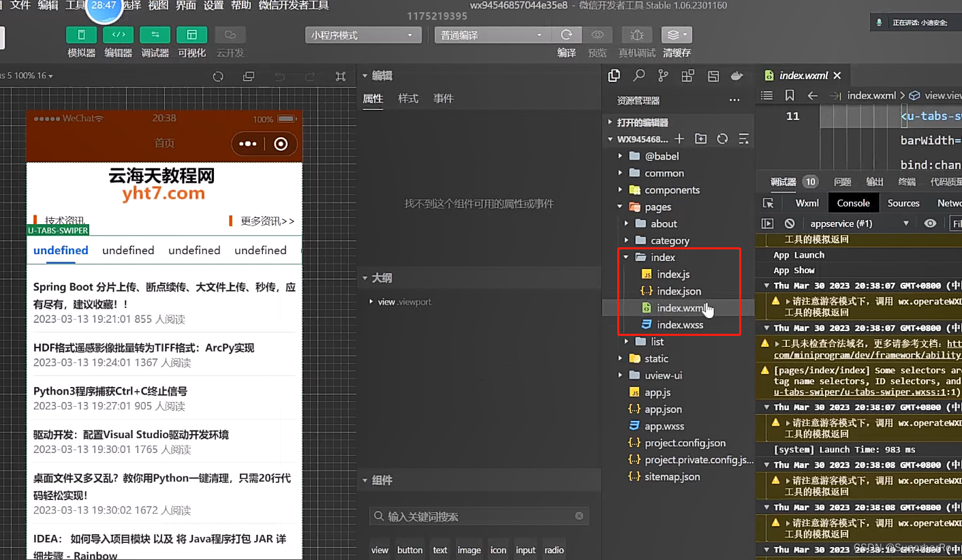This screenshot has width=962, height=560.
Task: Click the 真机调试 remote debug icon
Action: pos(637,35)
